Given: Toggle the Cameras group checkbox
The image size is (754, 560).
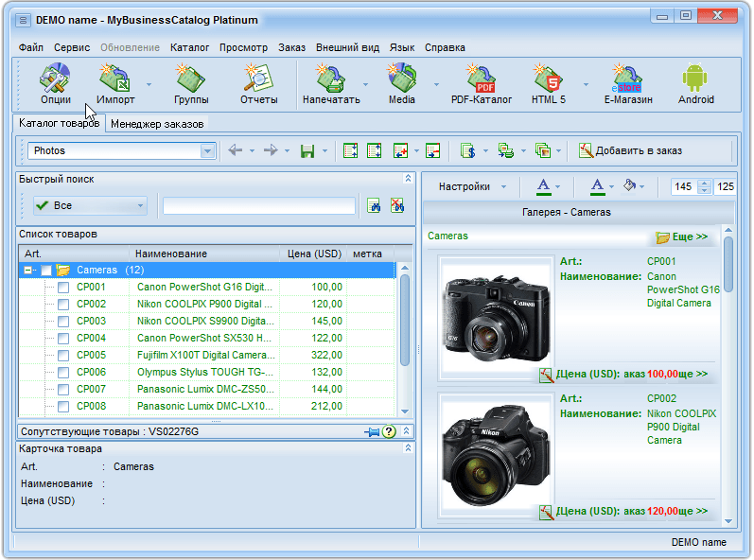Looking at the screenshot, I should (x=45, y=271).
